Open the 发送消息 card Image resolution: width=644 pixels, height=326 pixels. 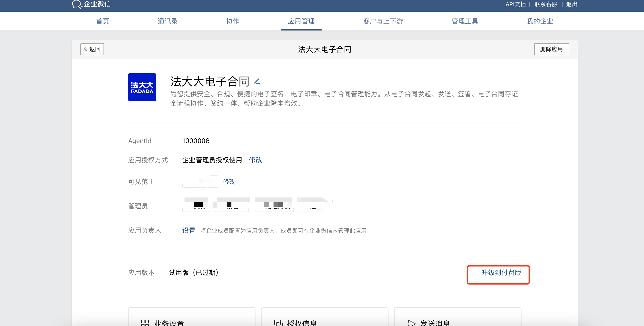pyautogui.click(x=458, y=317)
